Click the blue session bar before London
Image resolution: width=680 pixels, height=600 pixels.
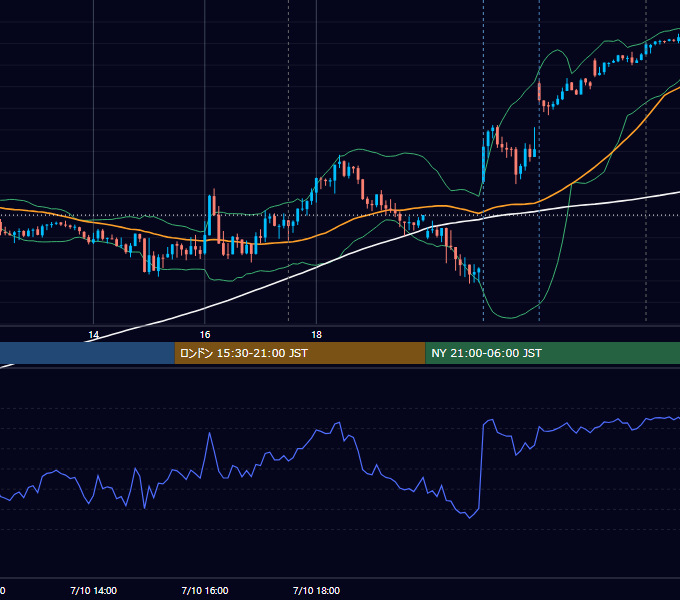[87, 353]
